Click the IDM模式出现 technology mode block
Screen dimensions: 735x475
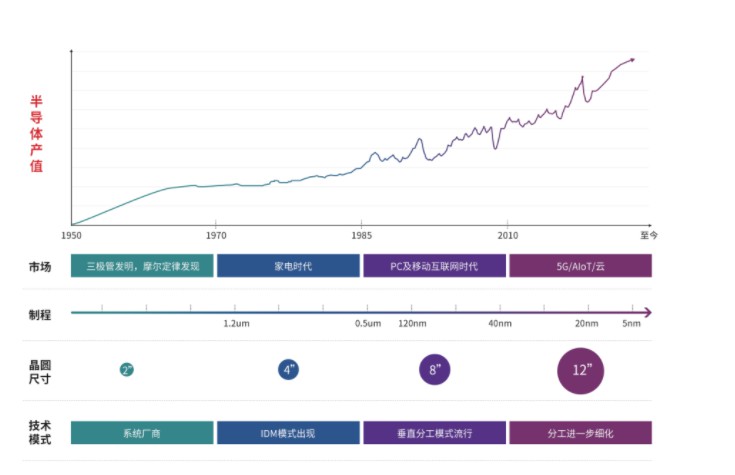[x=288, y=432]
